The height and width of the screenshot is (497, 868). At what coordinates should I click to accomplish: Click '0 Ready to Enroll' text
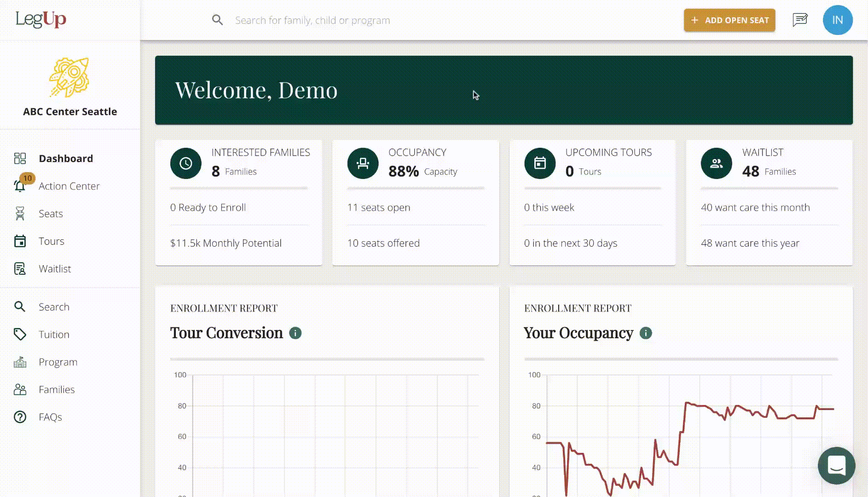tap(208, 208)
